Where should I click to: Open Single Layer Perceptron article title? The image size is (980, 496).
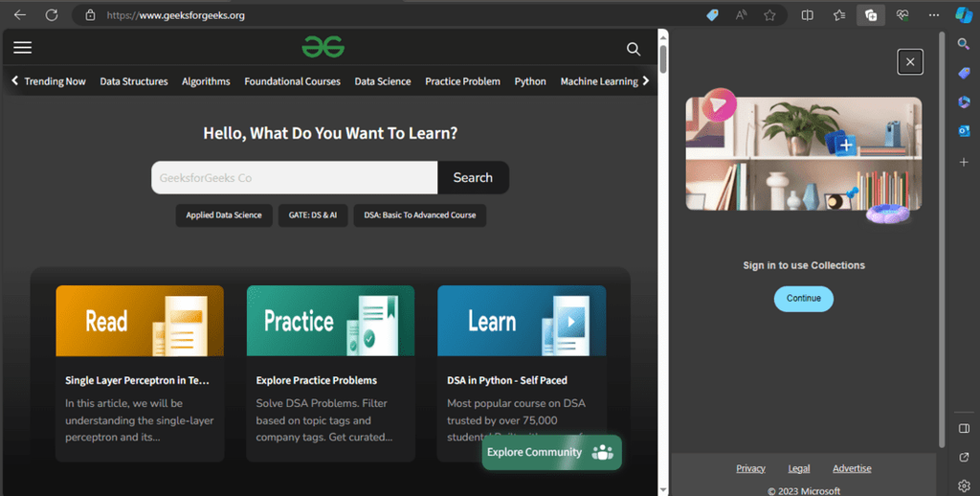(137, 380)
